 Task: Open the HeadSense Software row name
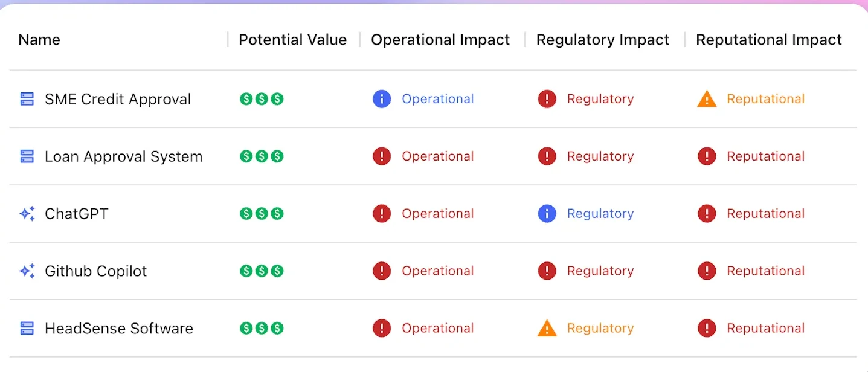119,329
